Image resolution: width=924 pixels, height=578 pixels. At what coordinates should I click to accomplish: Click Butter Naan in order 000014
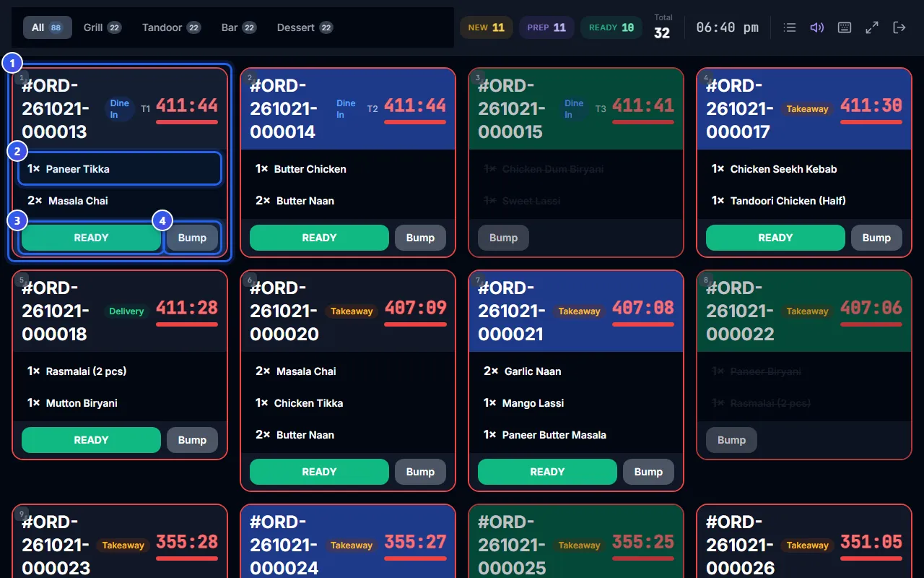click(348, 201)
